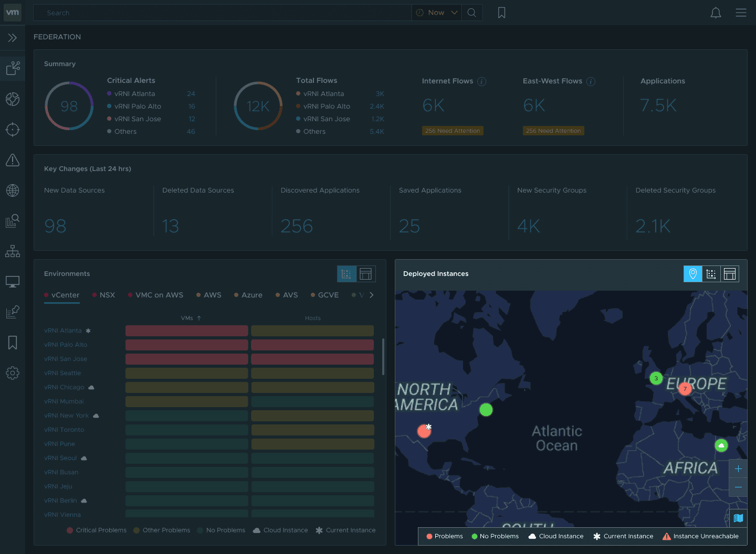Select the NSX tab
Image resolution: width=756 pixels, height=554 pixels.
(x=104, y=295)
